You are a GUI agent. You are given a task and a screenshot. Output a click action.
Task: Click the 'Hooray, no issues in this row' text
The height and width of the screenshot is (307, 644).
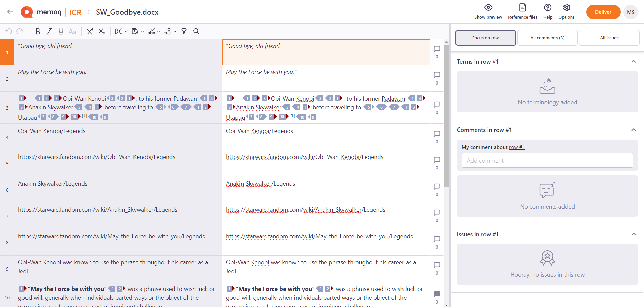coord(547,275)
